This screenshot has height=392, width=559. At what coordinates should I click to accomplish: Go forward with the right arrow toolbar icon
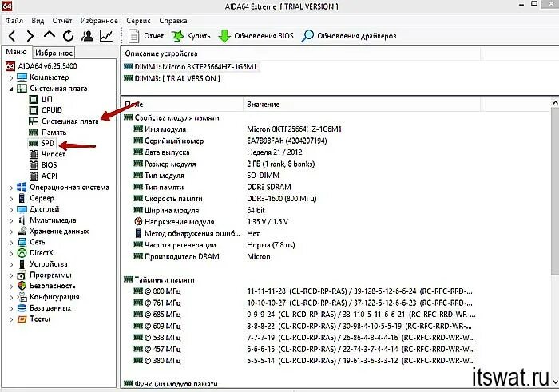coord(30,36)
